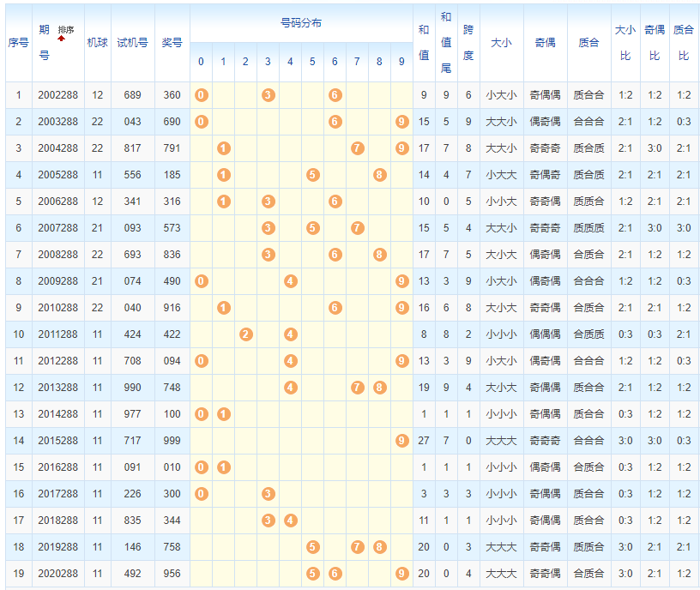Image resolution: width=700 pixels, height=590 pixels.
Task: Click the red sort arrow beside 排序
Action: [62, 39]
